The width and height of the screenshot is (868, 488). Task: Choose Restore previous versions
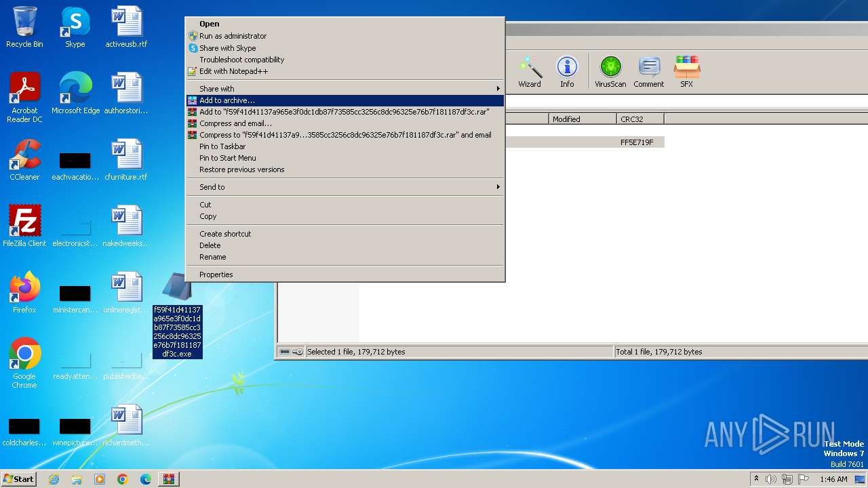(x=345, y=169)
